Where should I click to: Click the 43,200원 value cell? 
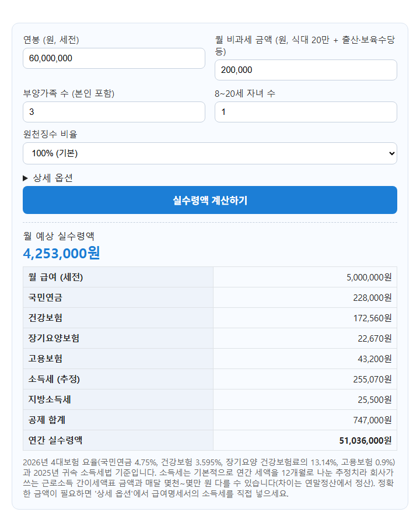(x=305, y=359)
